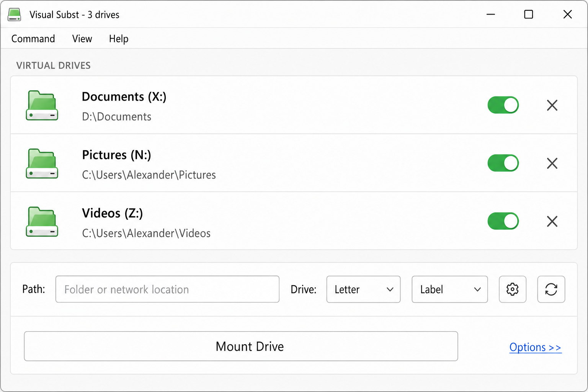Remove the Documents (X:) drive
588x392 pixels.
point(552,105)
